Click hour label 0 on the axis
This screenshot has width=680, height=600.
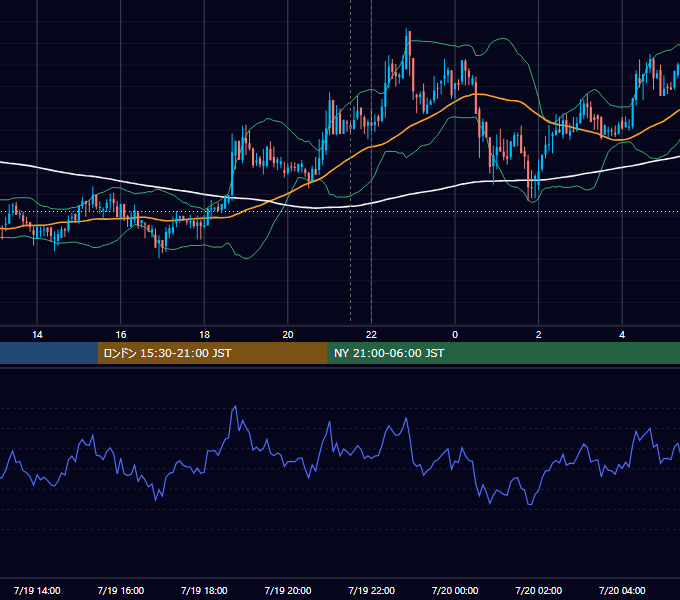[x=455, y=335]
